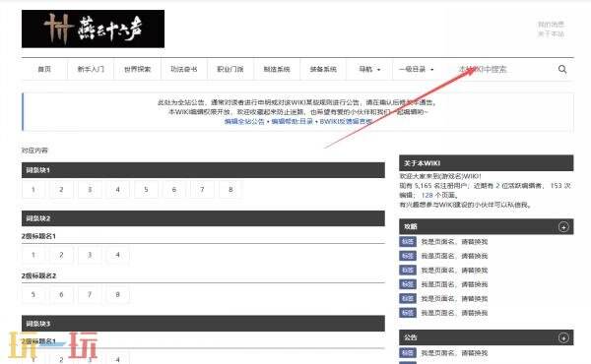This screenshot has width=591, height=364.
Task: Open the BWIKI反馈留言板 link
Action: (346, 122)
